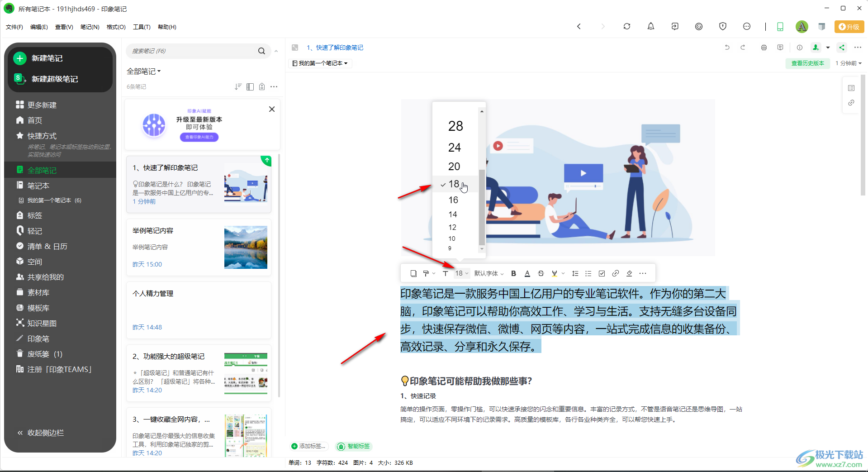Insert a checkbox to-do item
This screenshot has height=472, width=868.
click(x=602, y=273)
